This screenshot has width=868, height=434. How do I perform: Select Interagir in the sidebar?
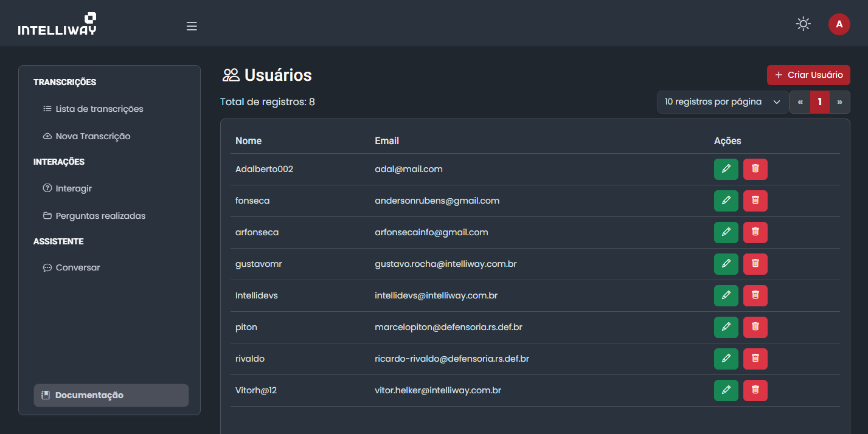tap(73, 188)
